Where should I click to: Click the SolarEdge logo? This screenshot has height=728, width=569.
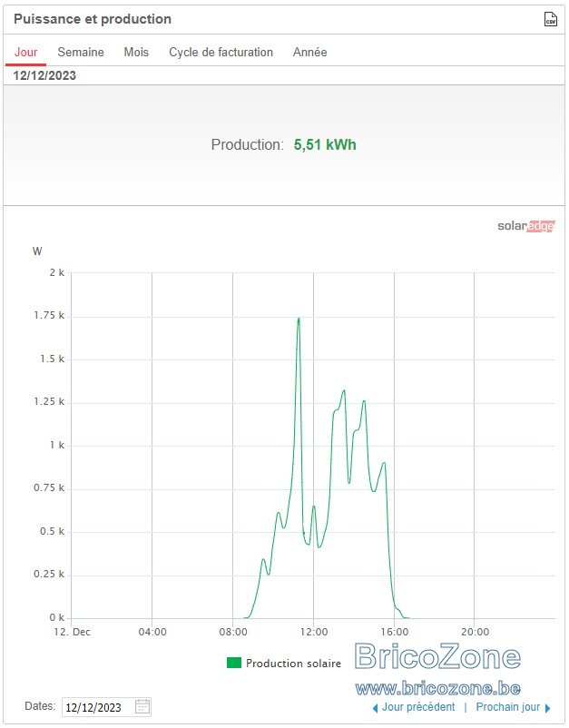tap(525, 226)
